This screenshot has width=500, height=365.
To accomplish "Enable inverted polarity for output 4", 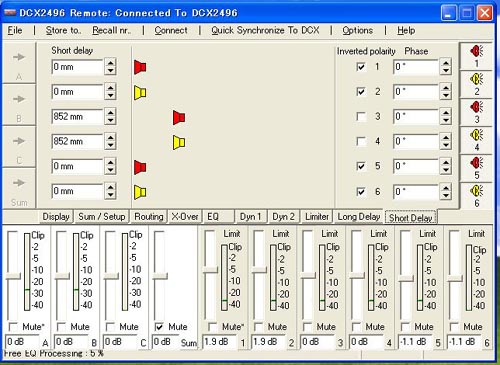I will point(361,141).
